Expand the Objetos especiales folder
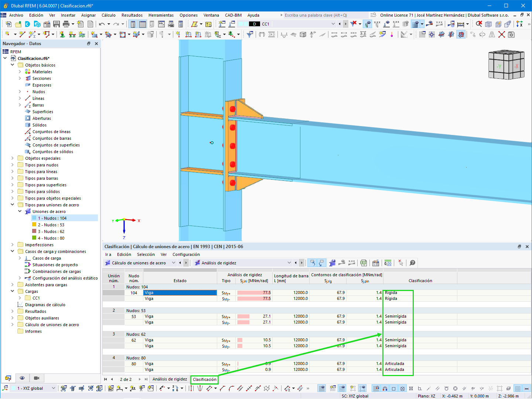Viewport: 532px width, 399px height. point(13,158)
